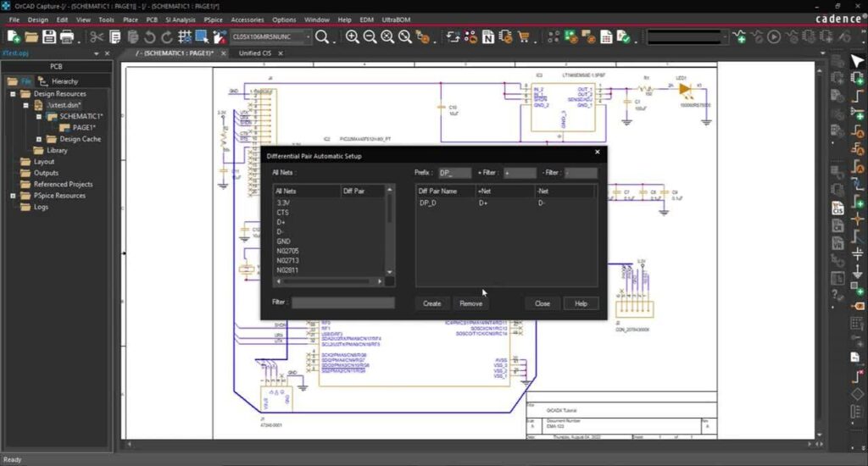868x466 pixels.
Task: Zoom out of the schematic
Action: click(x=370, y=37)
